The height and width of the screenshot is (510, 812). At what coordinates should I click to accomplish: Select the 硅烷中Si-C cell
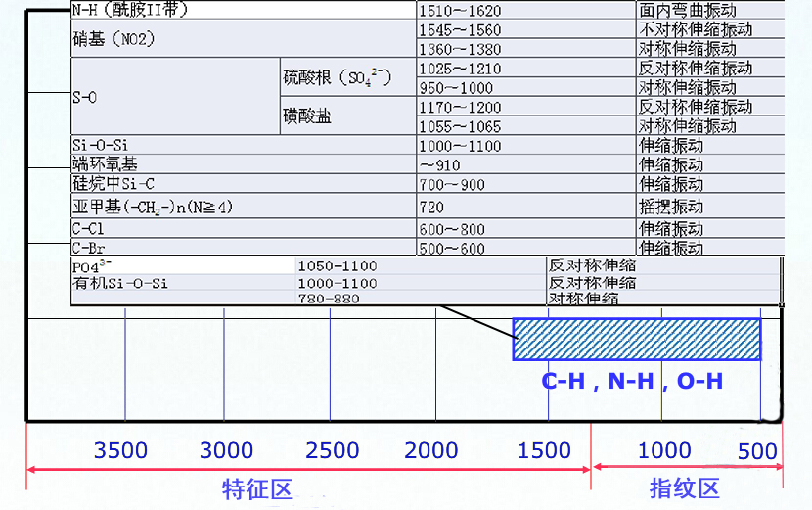click(244, 183)
